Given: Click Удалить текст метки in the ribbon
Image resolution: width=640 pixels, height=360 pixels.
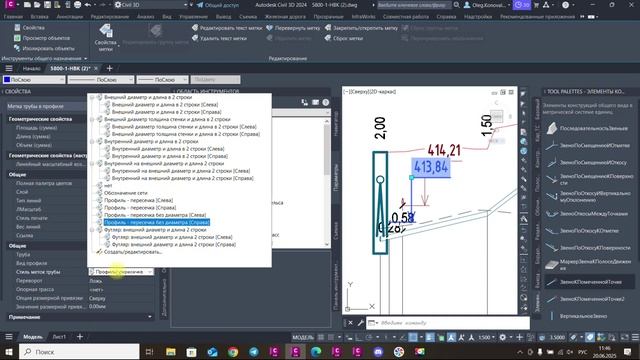Looking at the screenshot, I should tap(219, 38).
